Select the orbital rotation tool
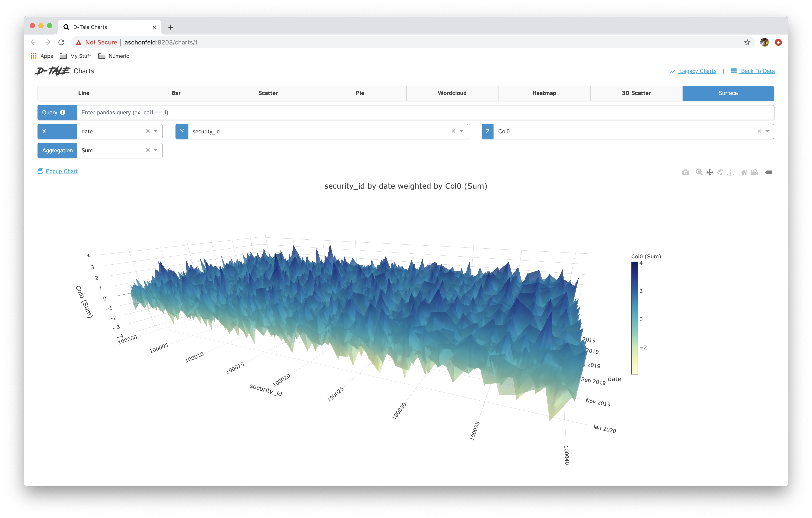The image size is (812, 518). click(x=720, y=172)
